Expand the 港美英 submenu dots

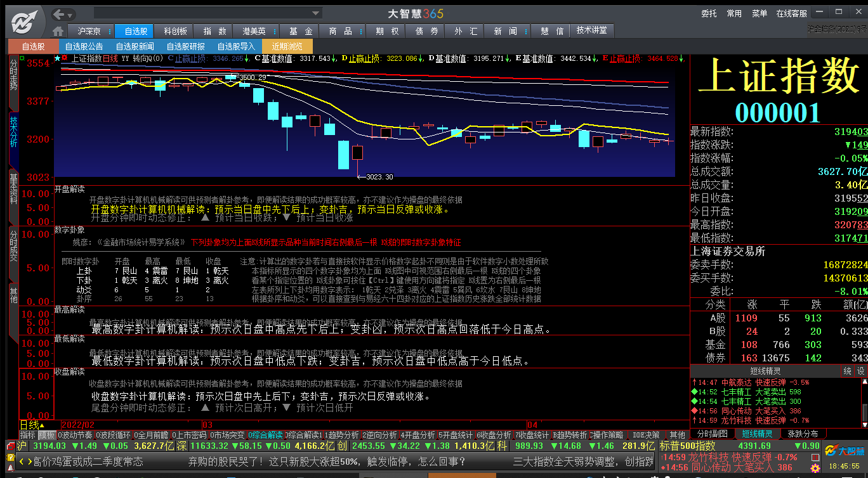[275, 31]
